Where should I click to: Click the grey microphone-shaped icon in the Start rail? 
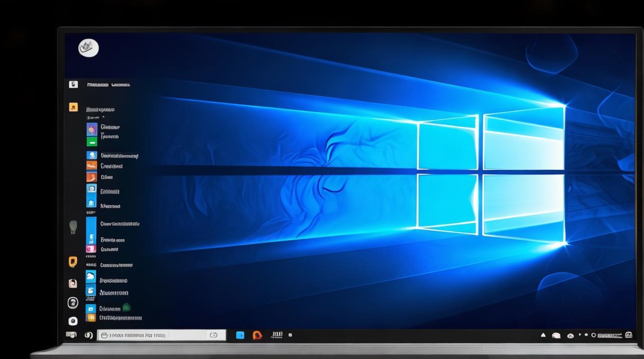(73, 226)
